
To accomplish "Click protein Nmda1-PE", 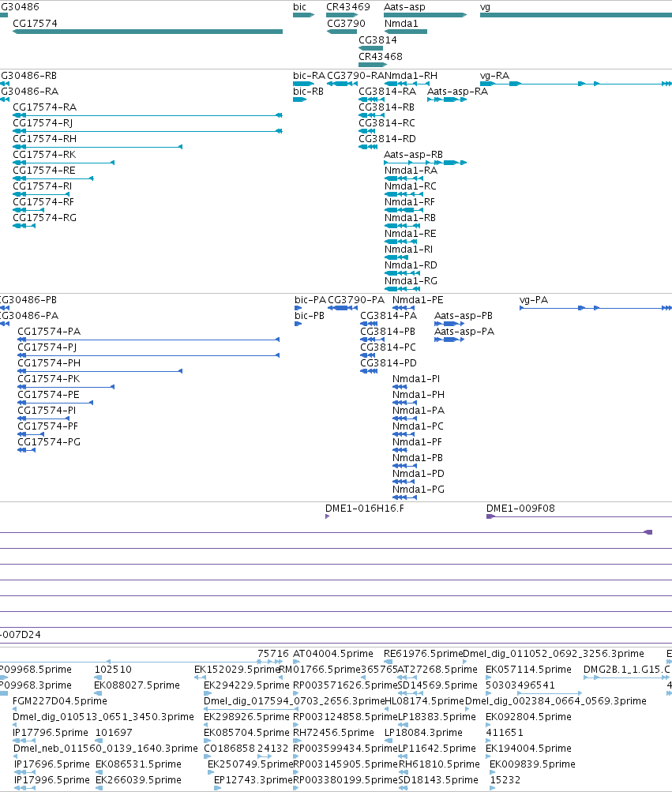I will (418, 300).
